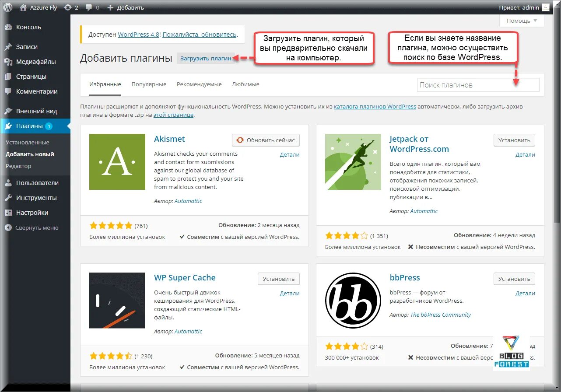Click the Akismet plugin logo
561x392 pixels.
point(117,162)
